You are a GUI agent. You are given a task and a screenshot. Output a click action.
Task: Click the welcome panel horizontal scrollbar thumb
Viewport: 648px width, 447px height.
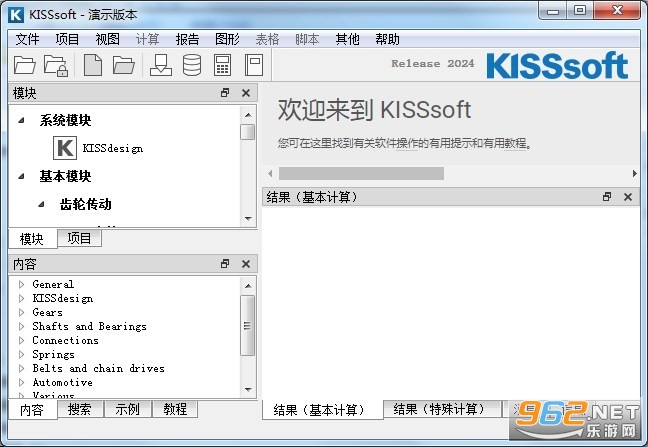click(x=361, y=173)
